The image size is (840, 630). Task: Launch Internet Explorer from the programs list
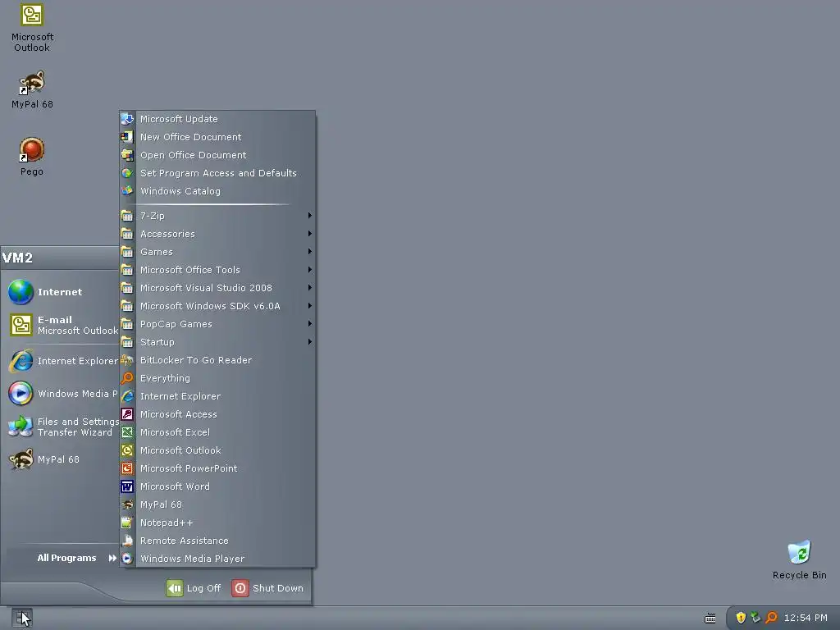pyautogui.click(x=217, y=396)
